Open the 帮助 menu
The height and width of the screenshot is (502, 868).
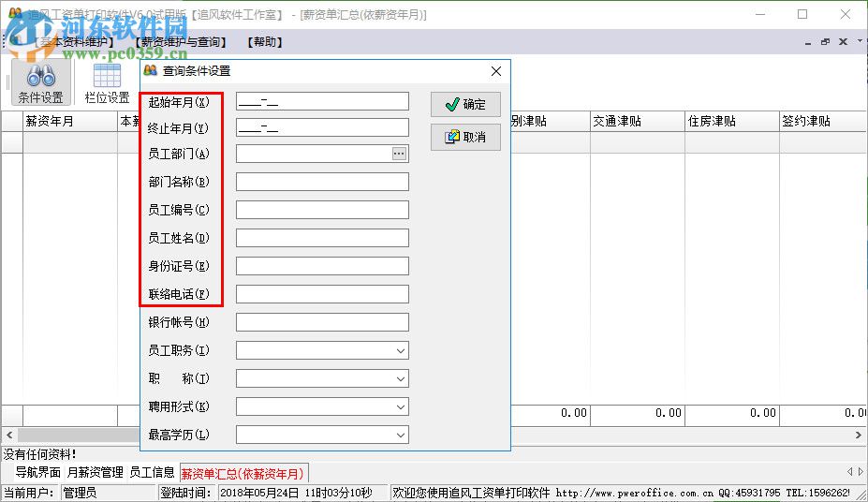(265, 42)
